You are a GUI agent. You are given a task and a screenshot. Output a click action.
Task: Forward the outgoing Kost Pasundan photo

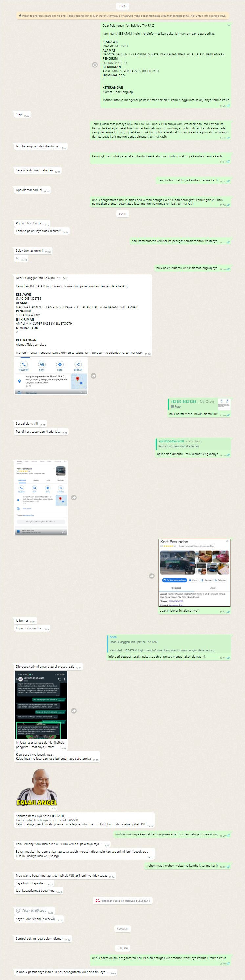point(152,576)
